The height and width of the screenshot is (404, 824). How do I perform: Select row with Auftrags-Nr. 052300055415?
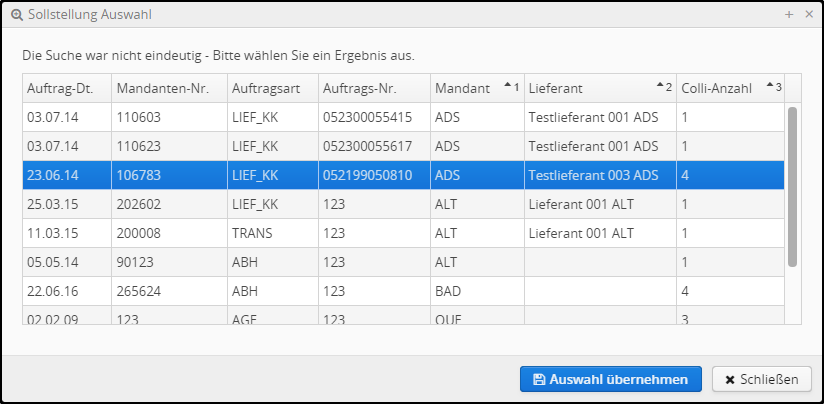pyautogui.click(x=403, y=117)
